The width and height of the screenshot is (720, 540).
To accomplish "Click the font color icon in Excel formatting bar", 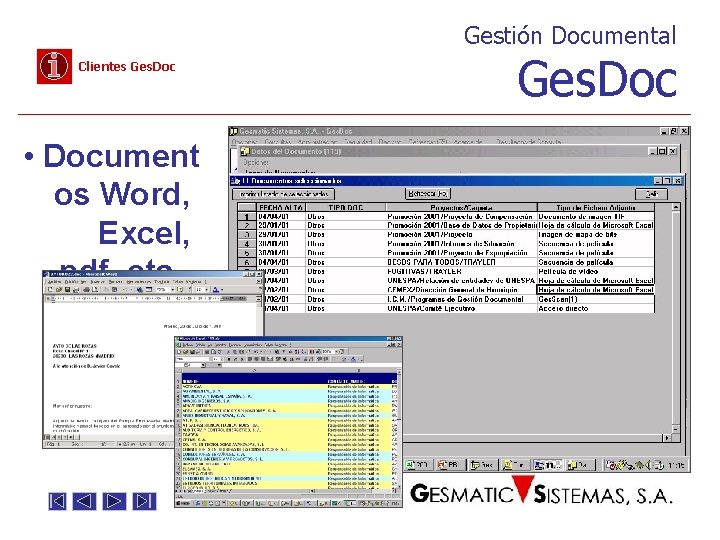I will coord(354,359).
